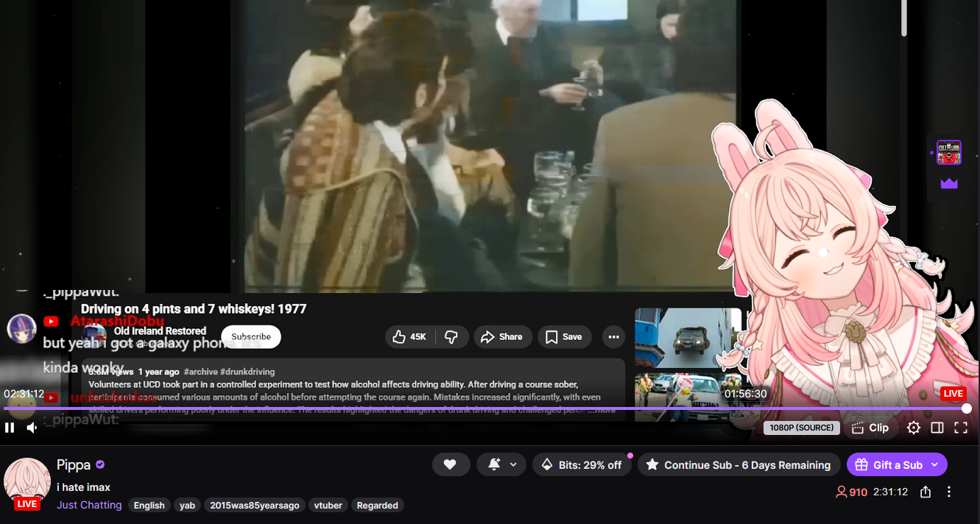Screen dimensions: 980x524
Task: Open the crown channel points icon
Action: coord(949,183)
